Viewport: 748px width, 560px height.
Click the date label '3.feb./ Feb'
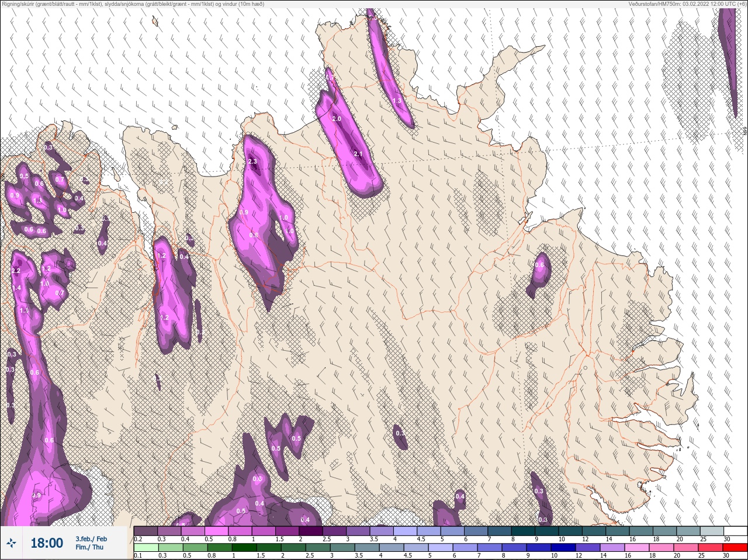coord(91,538)
